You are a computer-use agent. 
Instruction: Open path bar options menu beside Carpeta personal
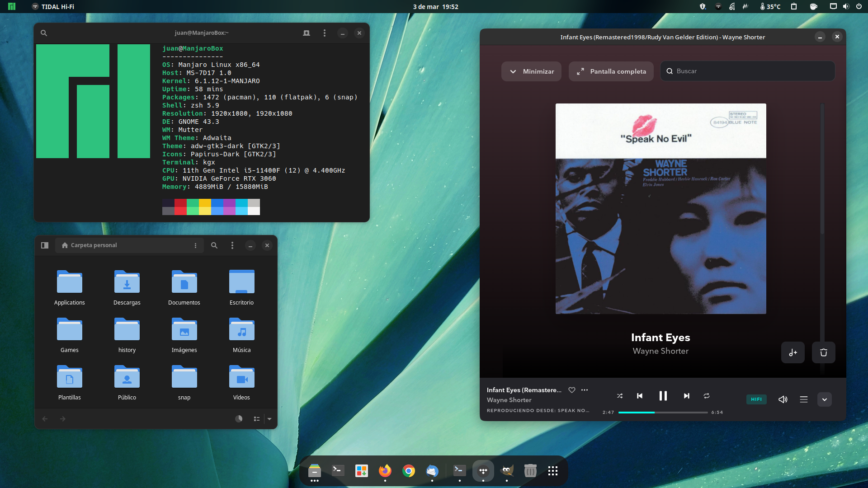(195, 245)
